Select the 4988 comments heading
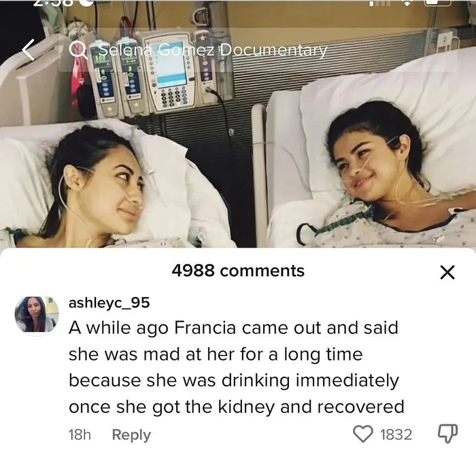This screenshot has height=453, width=476. click(x=238, y=271)
